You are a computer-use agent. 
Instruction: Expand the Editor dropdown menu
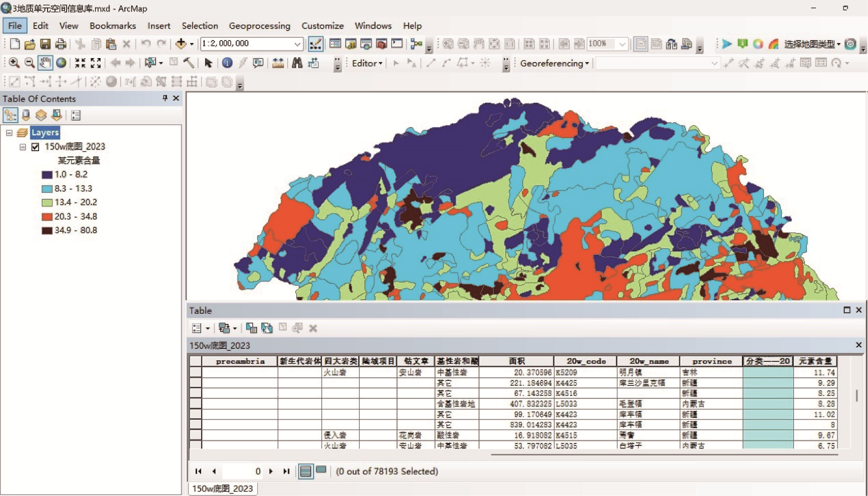pyautogui.click(x=367, y=63)
